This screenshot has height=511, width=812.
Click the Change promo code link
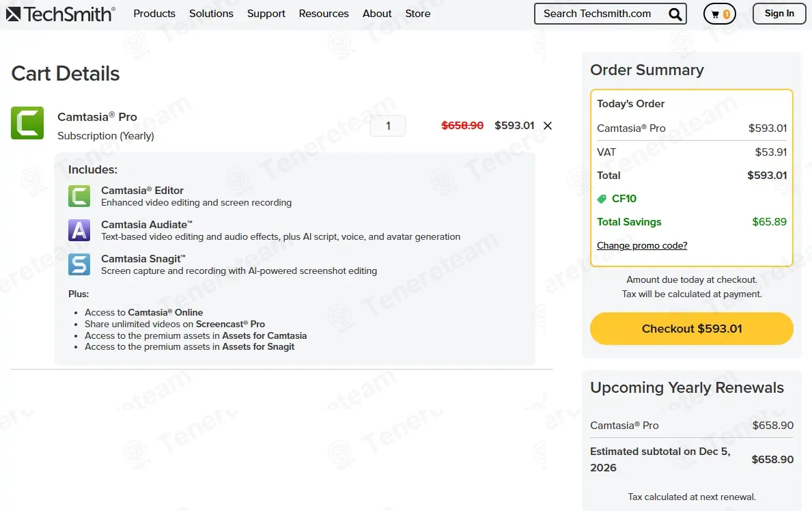(642, 246)
